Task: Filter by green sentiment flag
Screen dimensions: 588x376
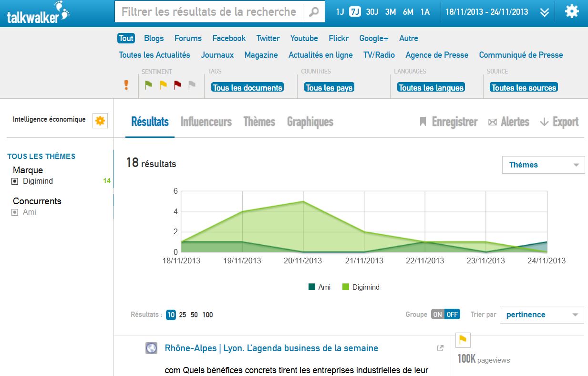Action: point(148,85)
